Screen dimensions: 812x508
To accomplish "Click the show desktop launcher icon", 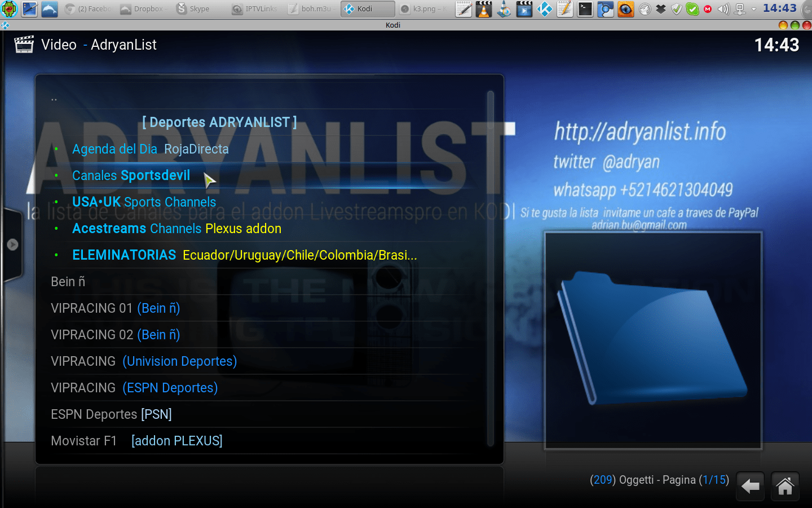I will [x=29, y=9].
